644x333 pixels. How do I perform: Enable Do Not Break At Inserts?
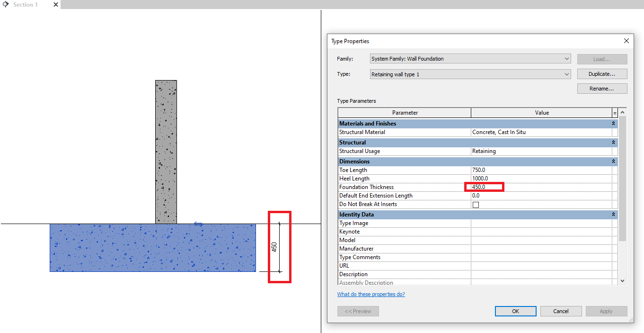(x=476, y=204)
